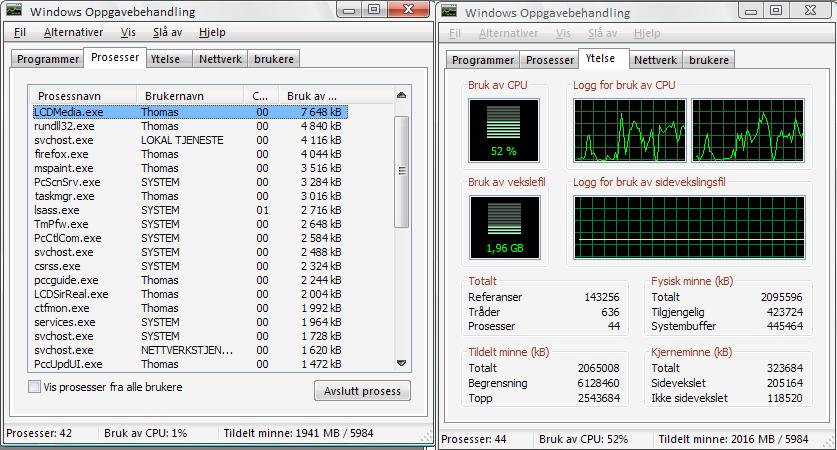837x450 pixels.
Task: Select the PcCtlCom.exe process row
Action: click(x=189, y=238)
